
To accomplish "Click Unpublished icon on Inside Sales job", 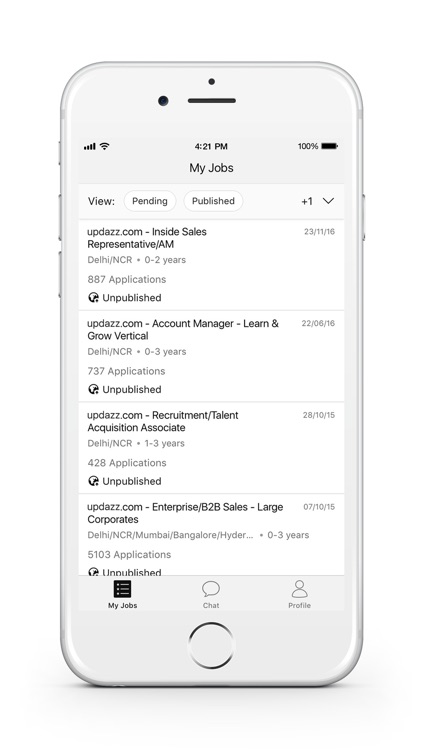I will [93, 298].
